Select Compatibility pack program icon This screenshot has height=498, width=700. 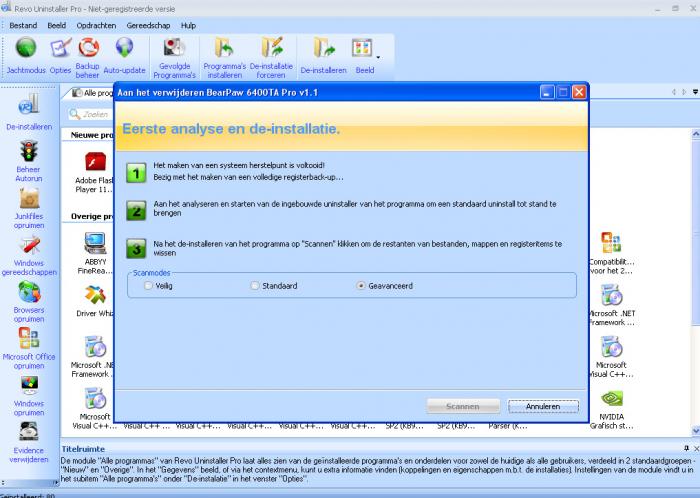click(x=611, y=243)
